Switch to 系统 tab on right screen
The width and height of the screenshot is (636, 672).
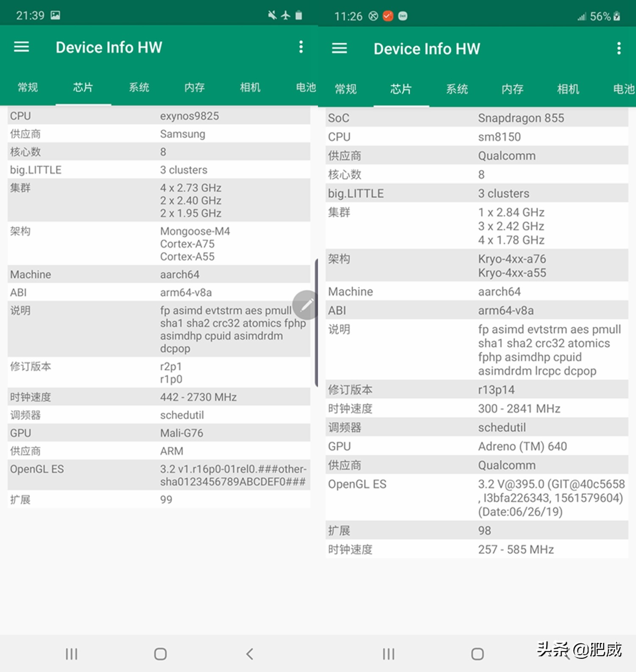coord(457,89)
